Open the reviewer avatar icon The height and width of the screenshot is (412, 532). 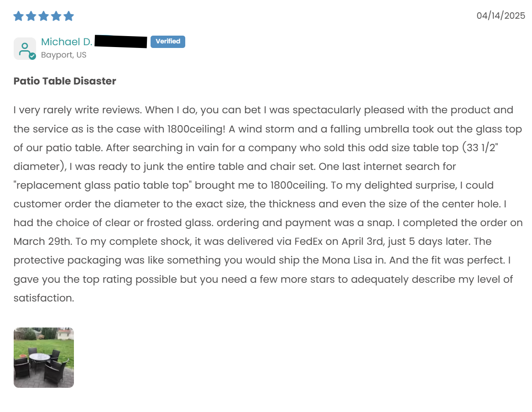(25, 48)
